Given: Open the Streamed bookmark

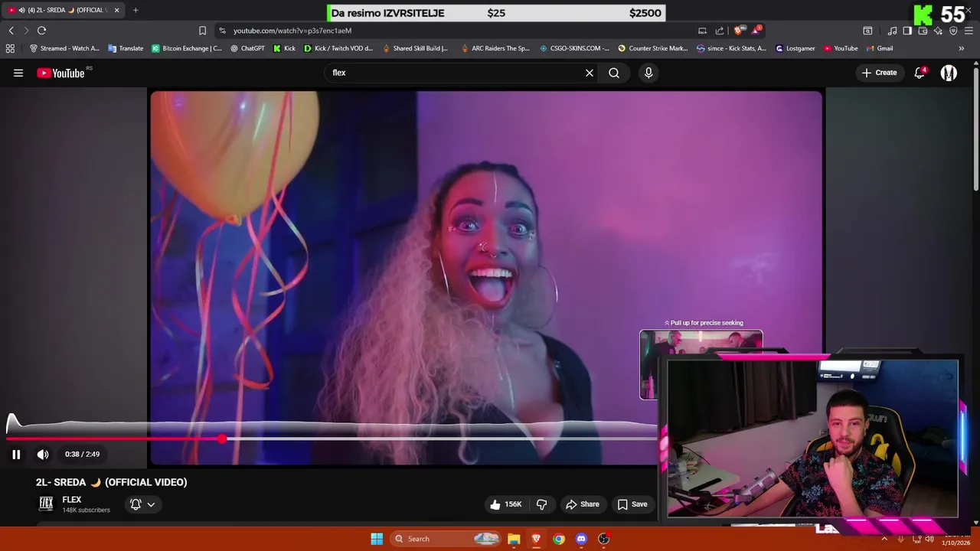Looking at the screenshot, I should click(x=64, y=48).
